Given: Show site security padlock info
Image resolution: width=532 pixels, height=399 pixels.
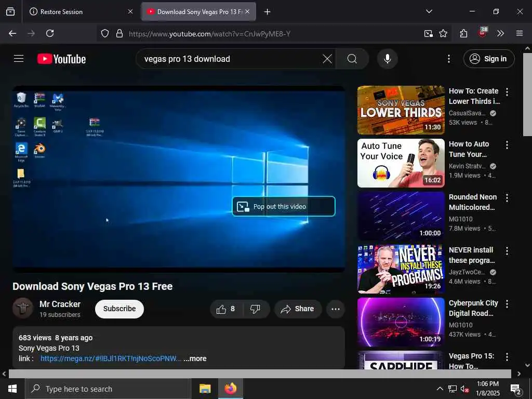Looking at the screenshot, I should [x=119, y=33].
